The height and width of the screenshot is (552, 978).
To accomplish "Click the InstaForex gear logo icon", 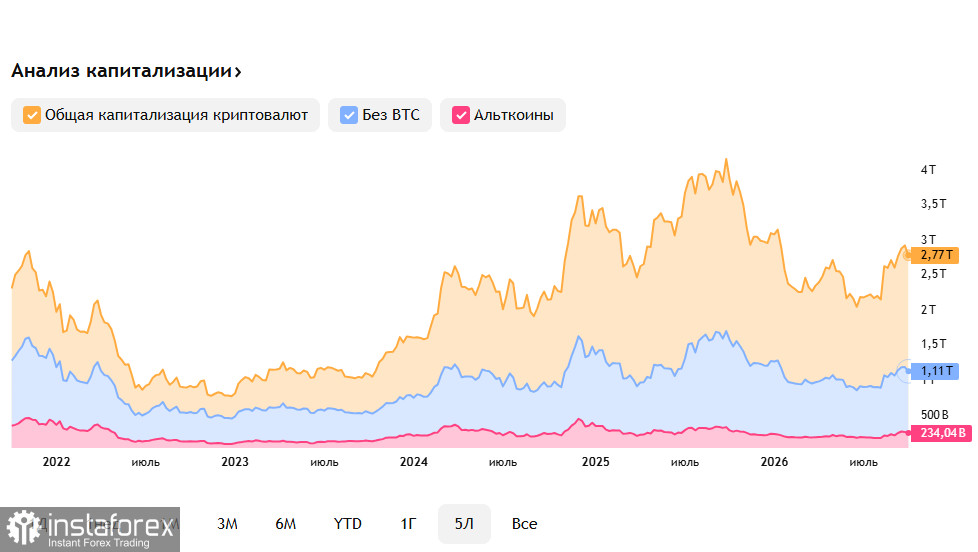I will [x=23, y=528].
